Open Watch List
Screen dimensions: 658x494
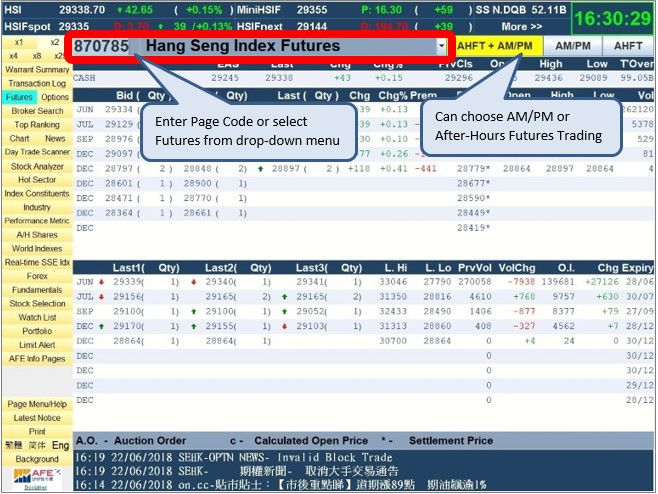(37, 317)
